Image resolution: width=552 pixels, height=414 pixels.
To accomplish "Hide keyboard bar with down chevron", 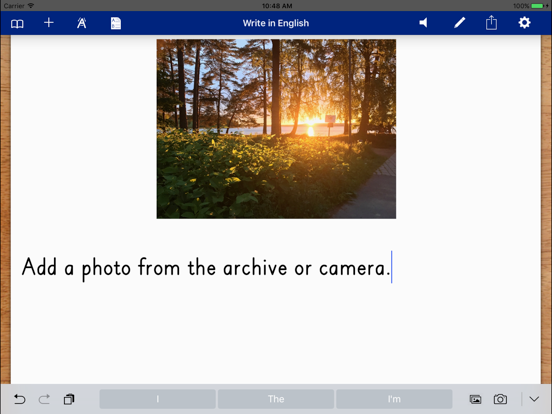I will (534, 399).
